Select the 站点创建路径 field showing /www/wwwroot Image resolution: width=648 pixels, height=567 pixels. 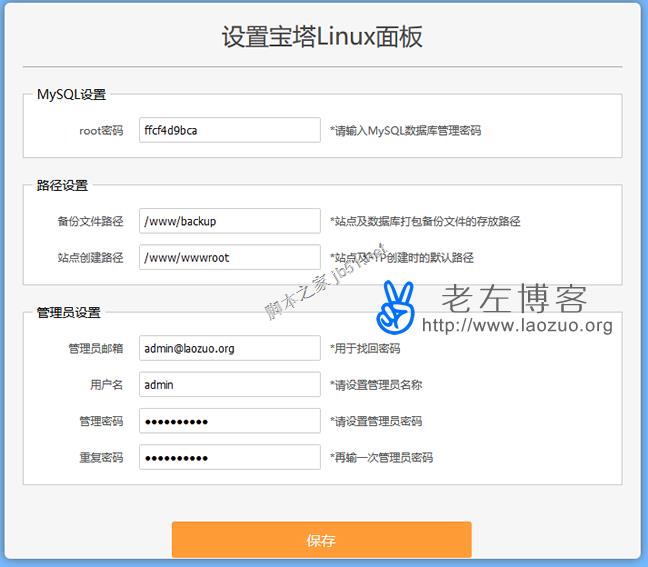pos(230,257)
